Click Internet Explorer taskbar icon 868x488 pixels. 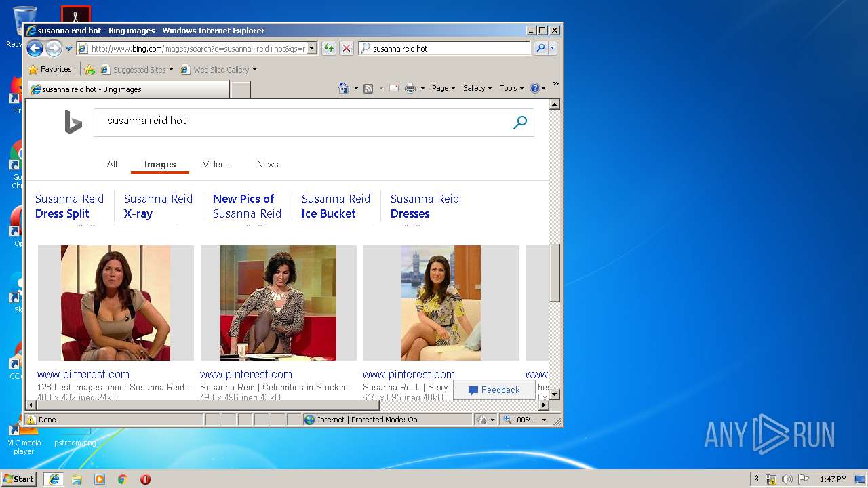(x=54, y=479)
